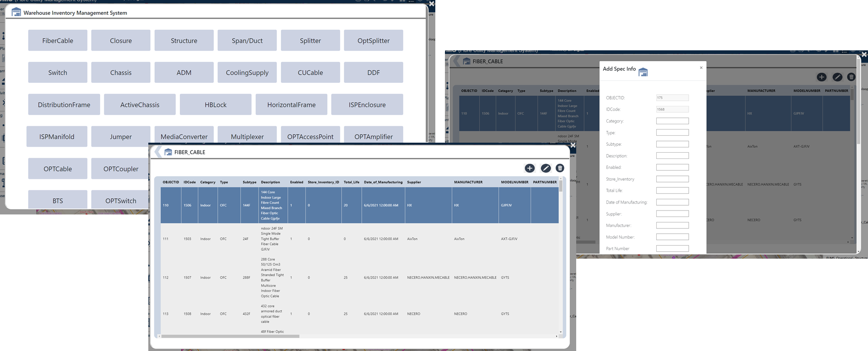Click the edit pencil in right FIBER_CABLE window
The width and height of the screenshot is (868, 351).
pyautogui.click(x=837, y=77)
